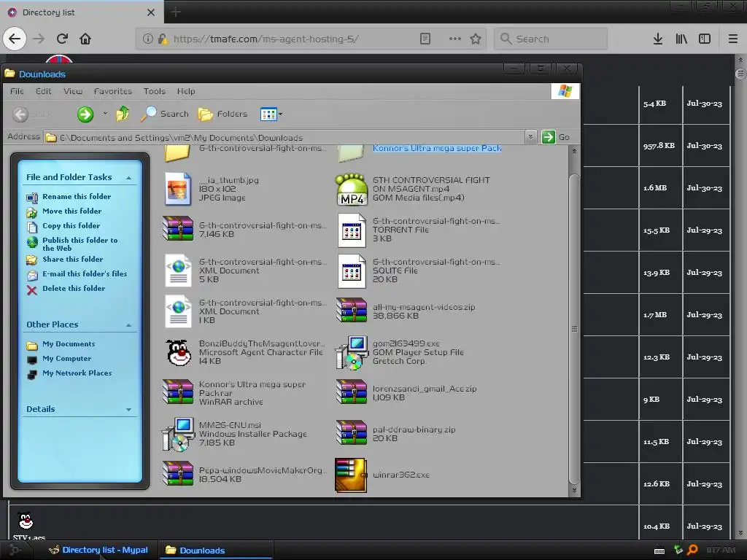
Task: Select MM26-ENU.msi installer package
Action: click(178, 434)
